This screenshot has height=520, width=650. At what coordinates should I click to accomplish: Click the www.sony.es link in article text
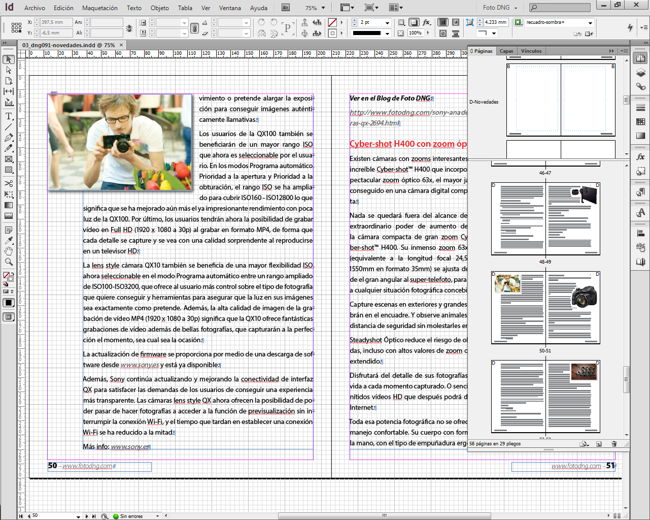(140, 365)
